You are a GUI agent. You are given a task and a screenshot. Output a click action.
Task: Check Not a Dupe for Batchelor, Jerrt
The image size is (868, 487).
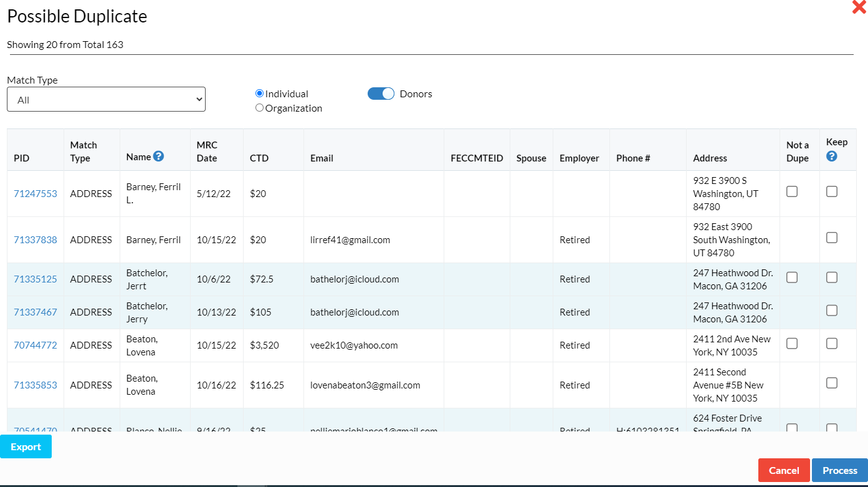pos(791,277)
